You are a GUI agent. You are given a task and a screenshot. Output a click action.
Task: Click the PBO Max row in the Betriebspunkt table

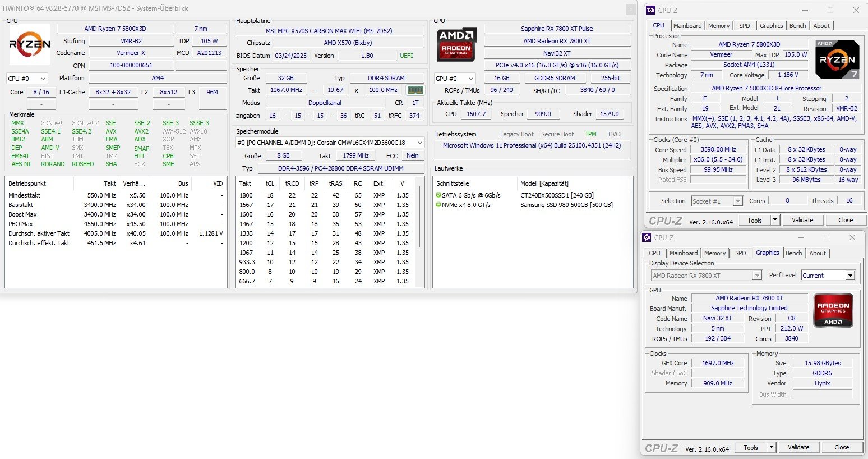[x=116, y=224]
